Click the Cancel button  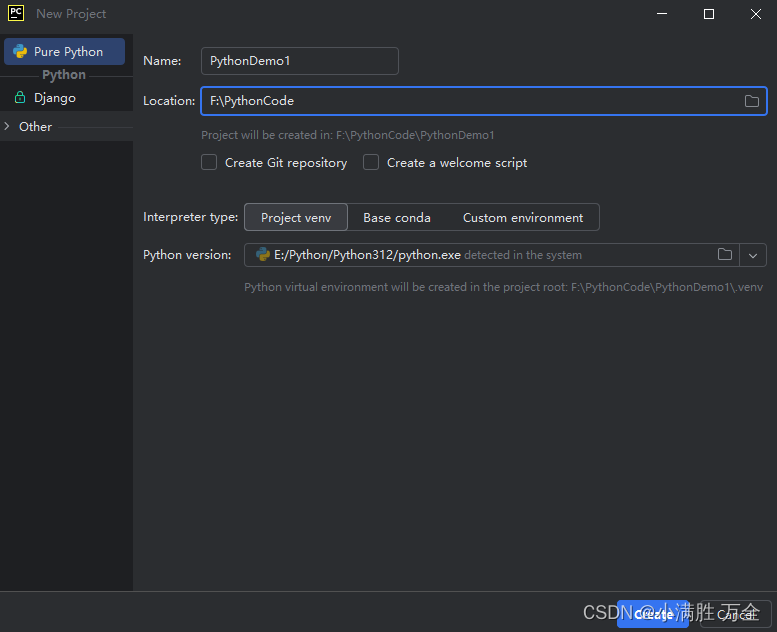735,614
